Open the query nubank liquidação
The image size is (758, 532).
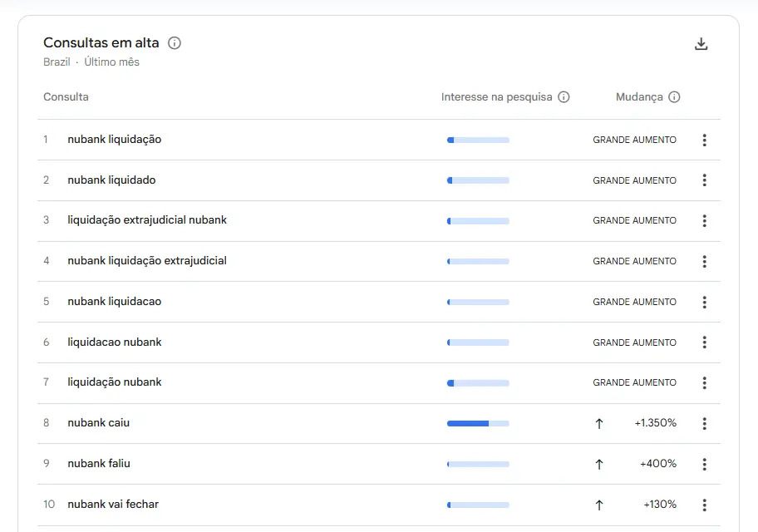coord(115,140)
